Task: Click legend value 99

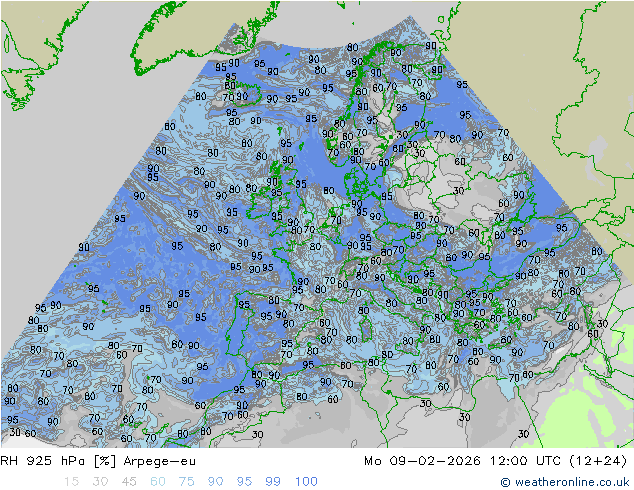Action: tap(273, 482)
